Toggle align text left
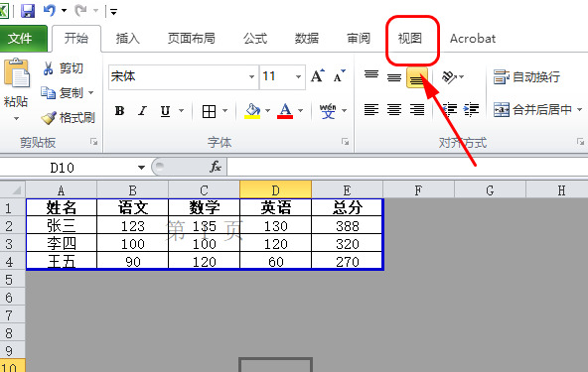Viewport: 588px width, 372px height. pos(371,110)
